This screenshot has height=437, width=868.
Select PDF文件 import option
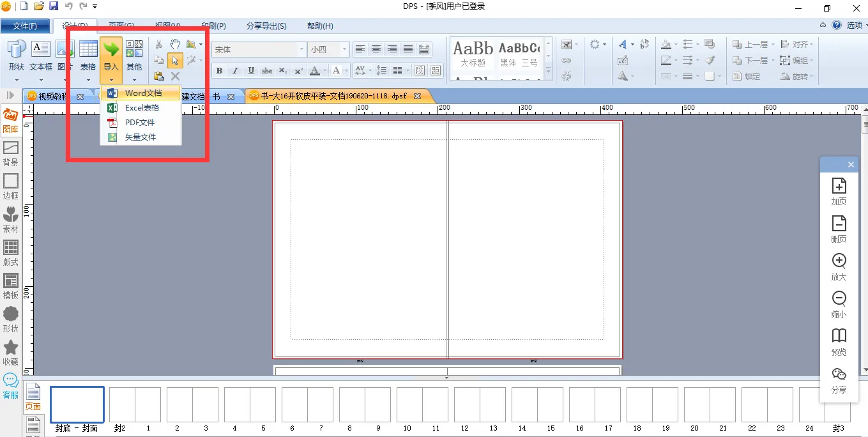[x=140, y=123]
